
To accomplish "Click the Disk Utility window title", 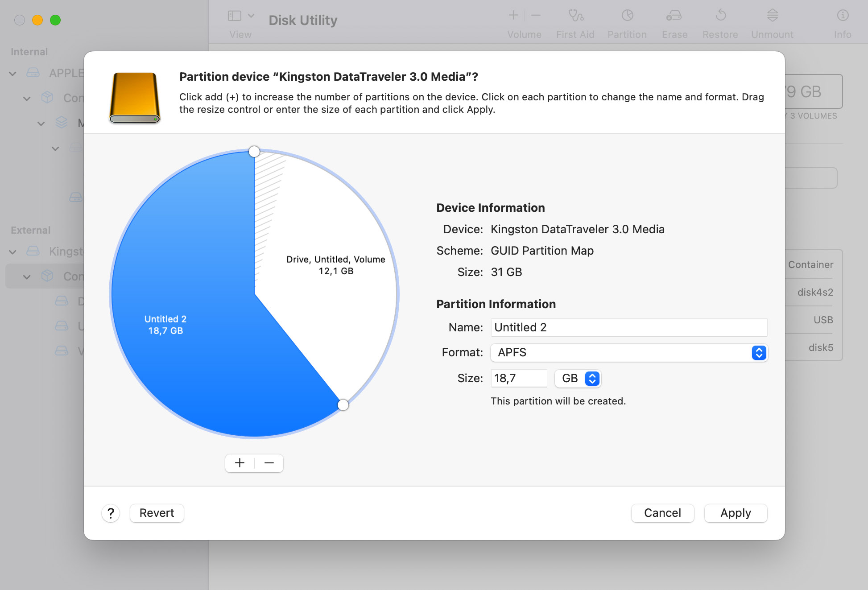I will [x=303, y=21].
